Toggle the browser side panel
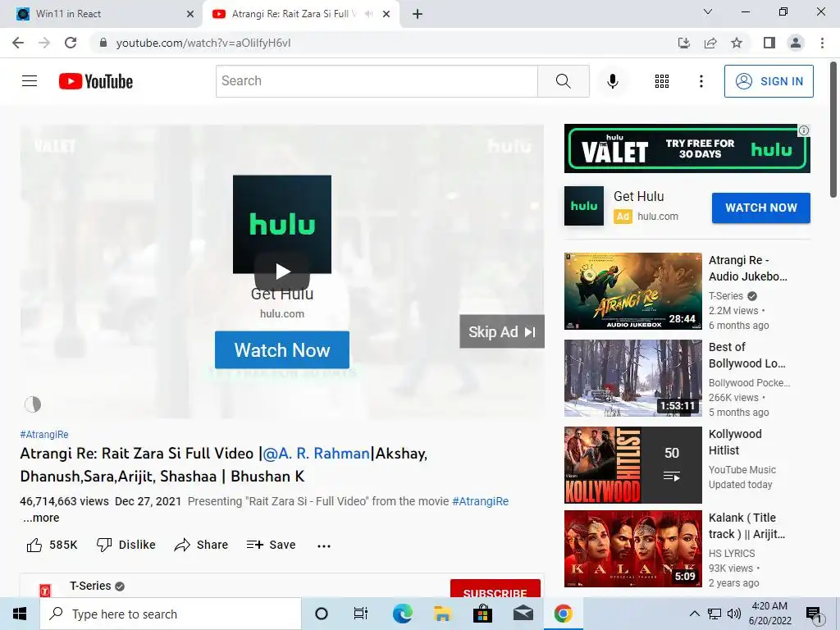Image resolution: width=840 pixels, height=630 pixels. coord(769,43)
